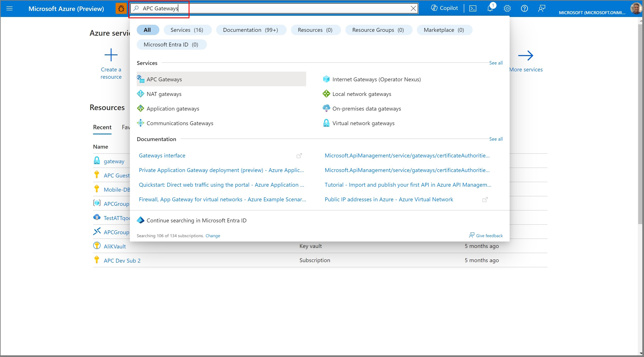Click the header feedback icon

542,8
